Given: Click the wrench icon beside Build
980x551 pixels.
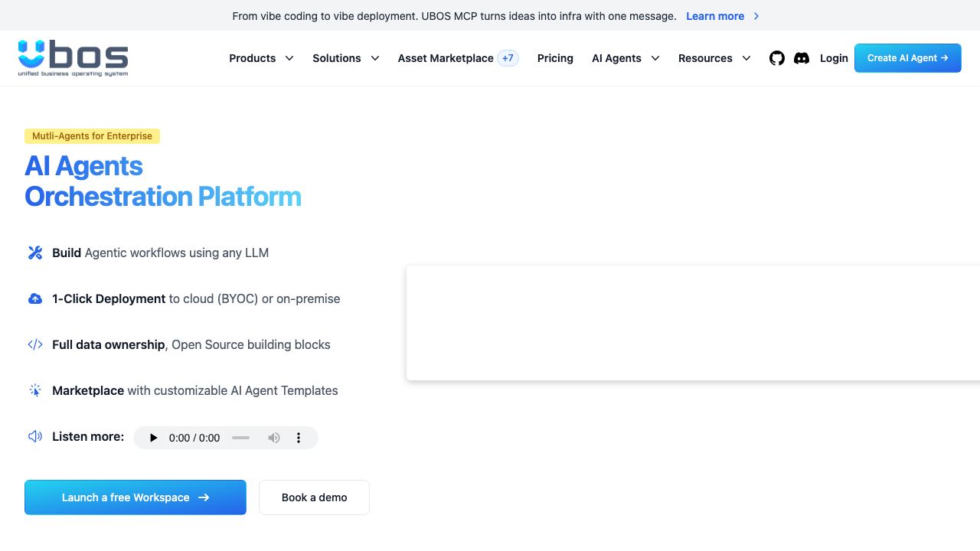Looking at the screenshot, I should click(x=35, y=253).
